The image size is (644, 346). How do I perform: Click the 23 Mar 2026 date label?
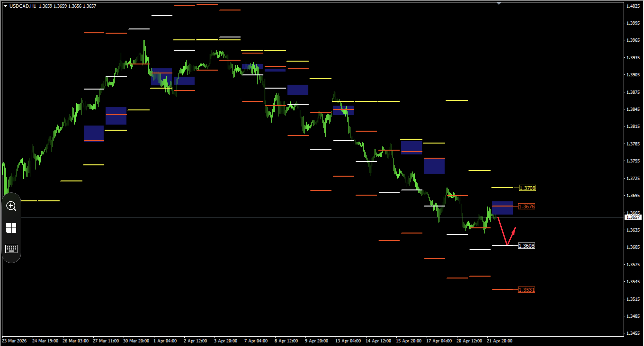point(14,341)
